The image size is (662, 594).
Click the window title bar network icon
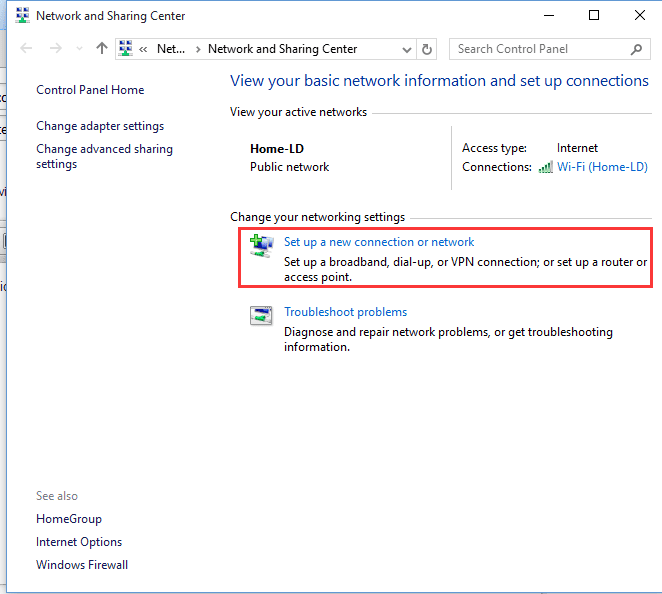(x=22, y=15)
